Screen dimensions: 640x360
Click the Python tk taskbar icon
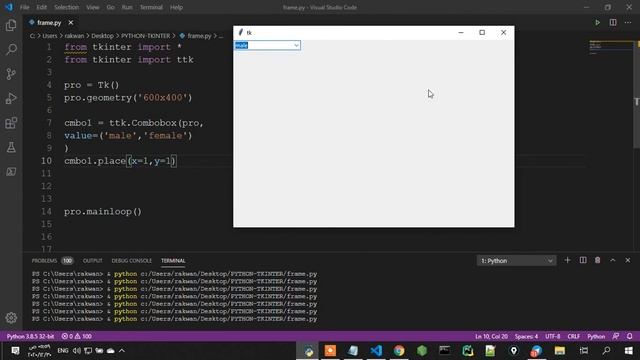pyautogui.click(x=309, y=351)
